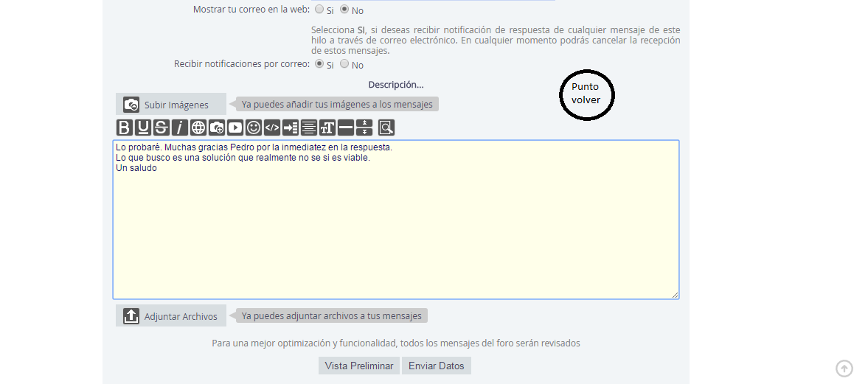Apply strikethrough formatting
Image resolution: width=868 pixels, height=384 pixels.
(x=162, y=128)
